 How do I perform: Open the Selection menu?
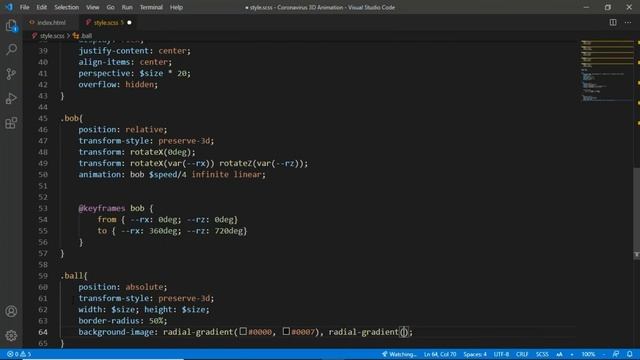click(x=67, y=7)
